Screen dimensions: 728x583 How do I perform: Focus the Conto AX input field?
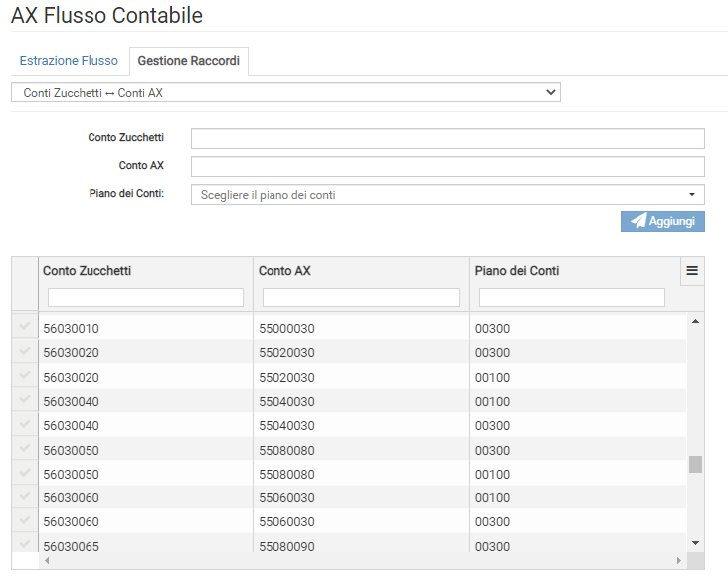coord(448,166)
